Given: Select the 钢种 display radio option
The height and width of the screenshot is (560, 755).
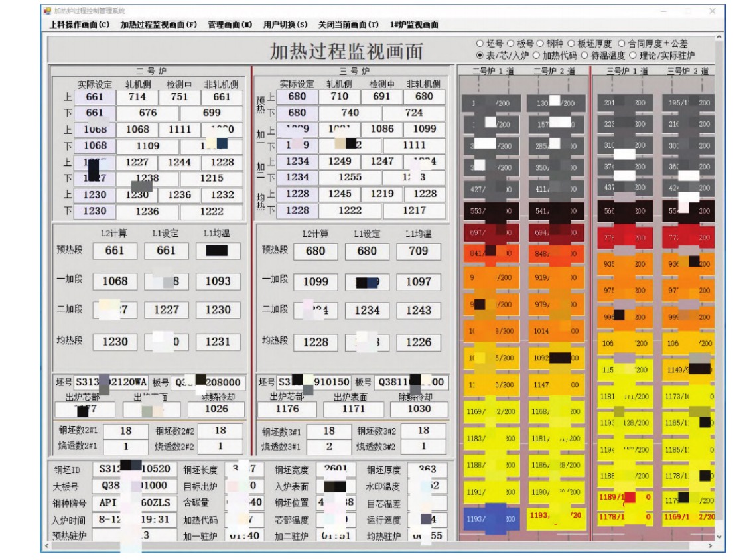Looking at the screenshot, I should (x=541, y=44).
